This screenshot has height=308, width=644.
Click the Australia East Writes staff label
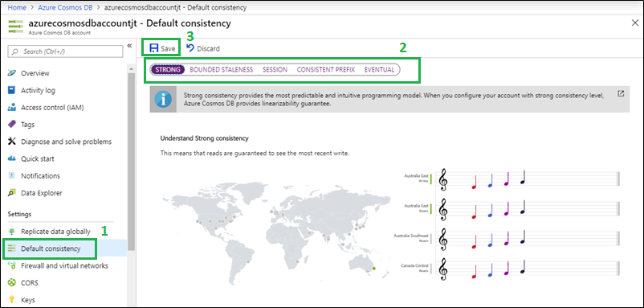tap(416, 178)
